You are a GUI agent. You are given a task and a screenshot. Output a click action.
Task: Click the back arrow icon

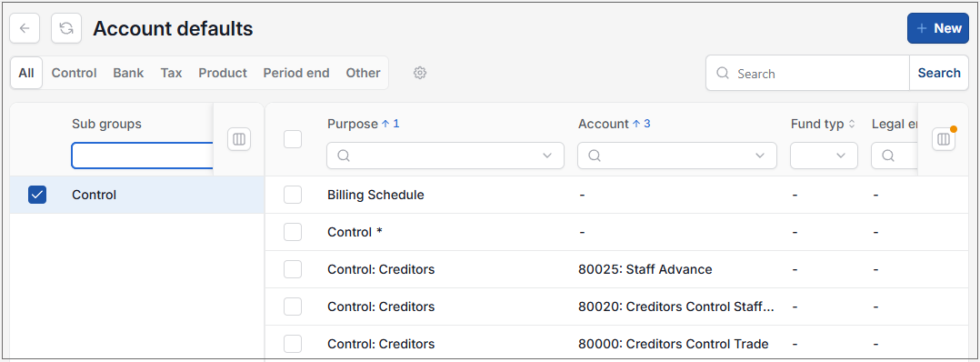click(x=25, y=29)
